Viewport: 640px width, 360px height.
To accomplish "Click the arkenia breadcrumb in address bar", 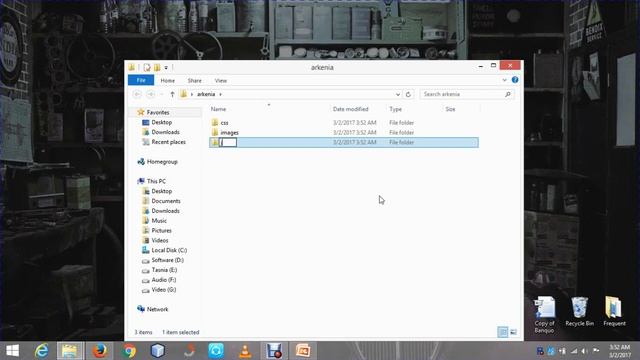I will tap(206, 94).
